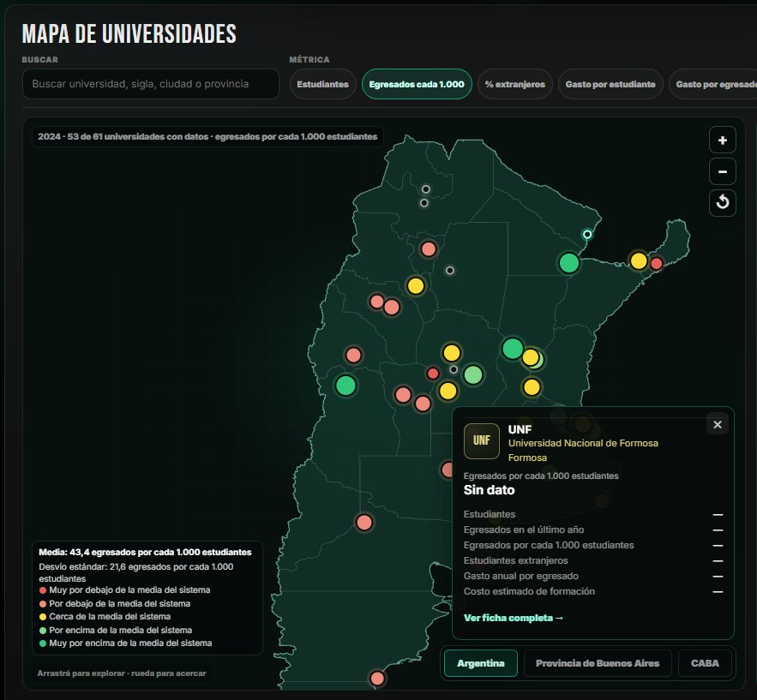Image resolution: width=757 pixels, height=700 pixels.
Task: Switch metric to % extranjeros
Action: tap(514, 84)
